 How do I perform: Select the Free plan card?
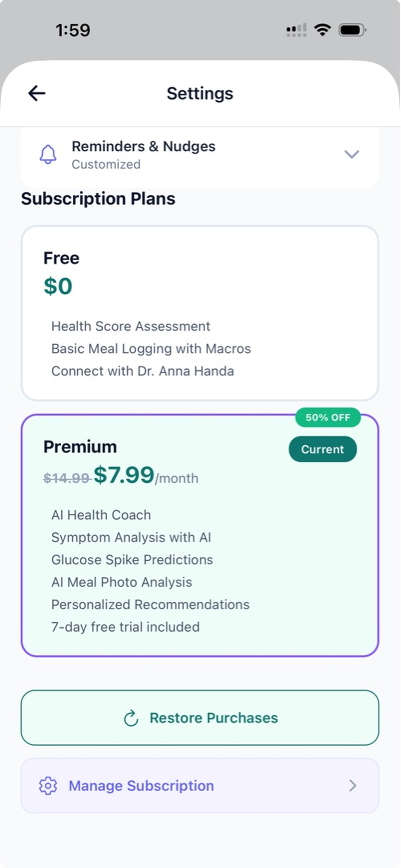pyautogui.click(x=200, y=313)
